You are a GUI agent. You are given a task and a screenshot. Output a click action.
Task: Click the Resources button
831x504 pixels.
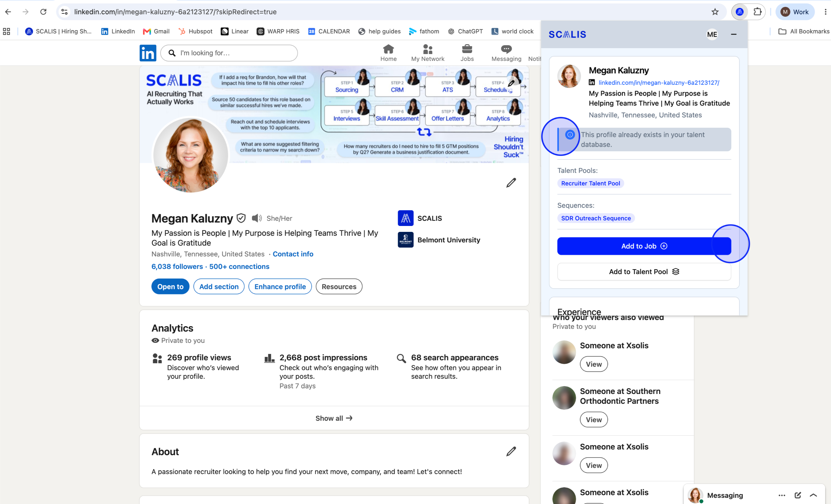click(x=339, y=287)
